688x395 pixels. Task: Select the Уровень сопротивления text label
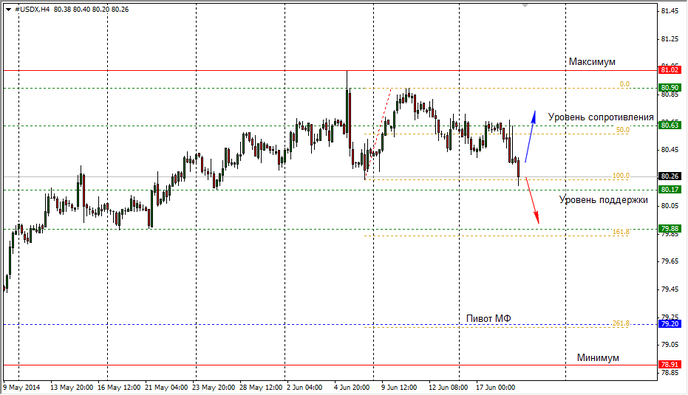(601, 117)
